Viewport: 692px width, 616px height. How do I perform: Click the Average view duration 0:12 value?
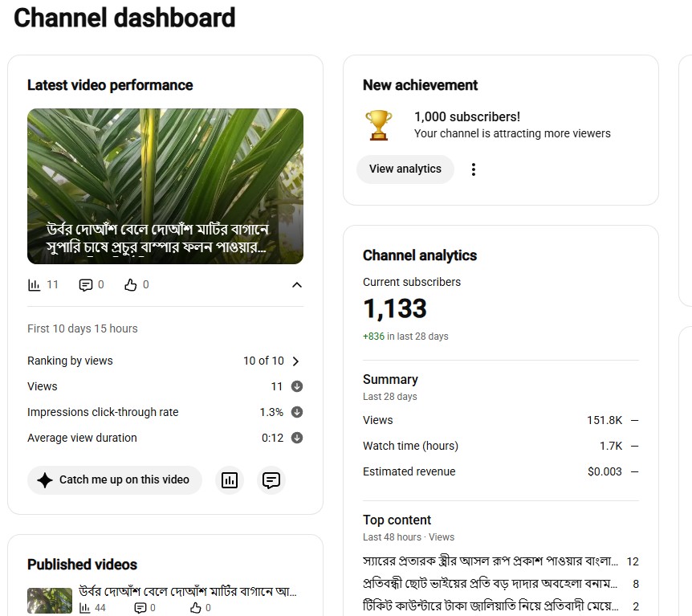tap(272, 438)
